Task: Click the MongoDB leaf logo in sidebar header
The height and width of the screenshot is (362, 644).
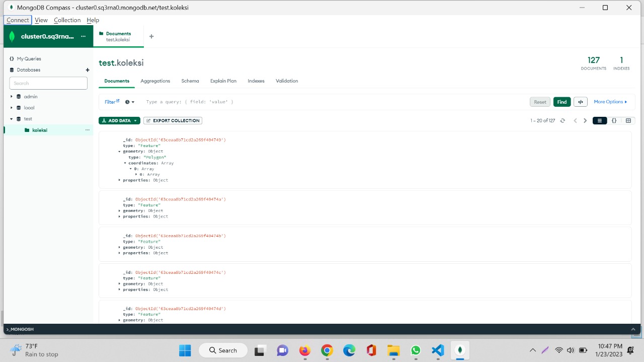Action: (x=12, y=36)
